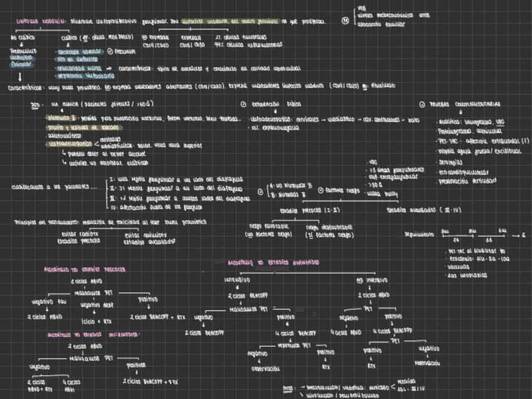532x399 pixels.
Task: Select the pink "Algoritmo tto estadios precoces" heading
Action: tap(85, 269)
